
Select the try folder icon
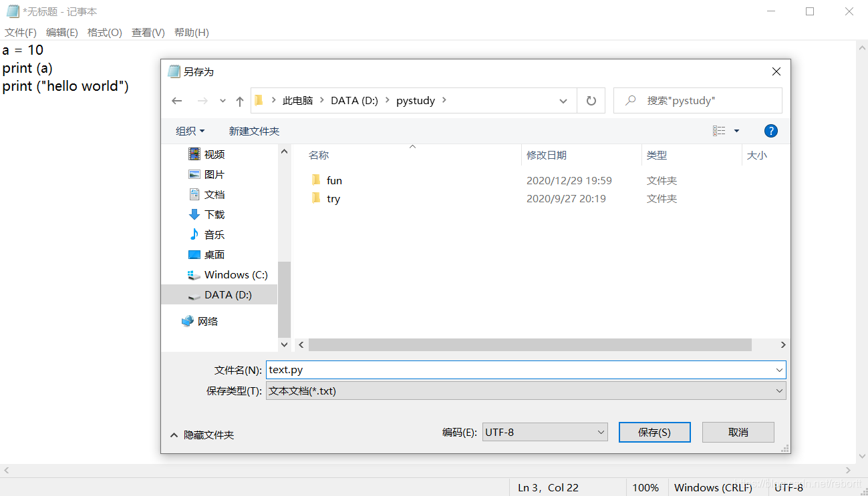pos(317,198)
